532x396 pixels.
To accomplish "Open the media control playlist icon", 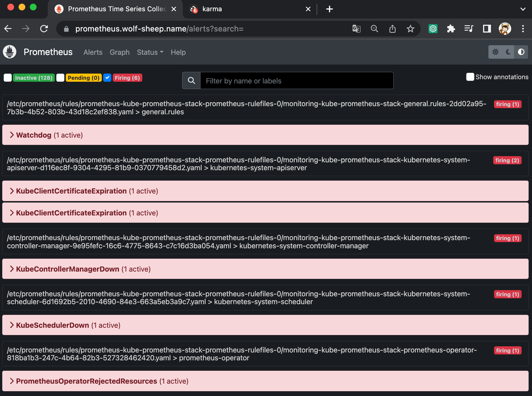I will click(469, 29).
